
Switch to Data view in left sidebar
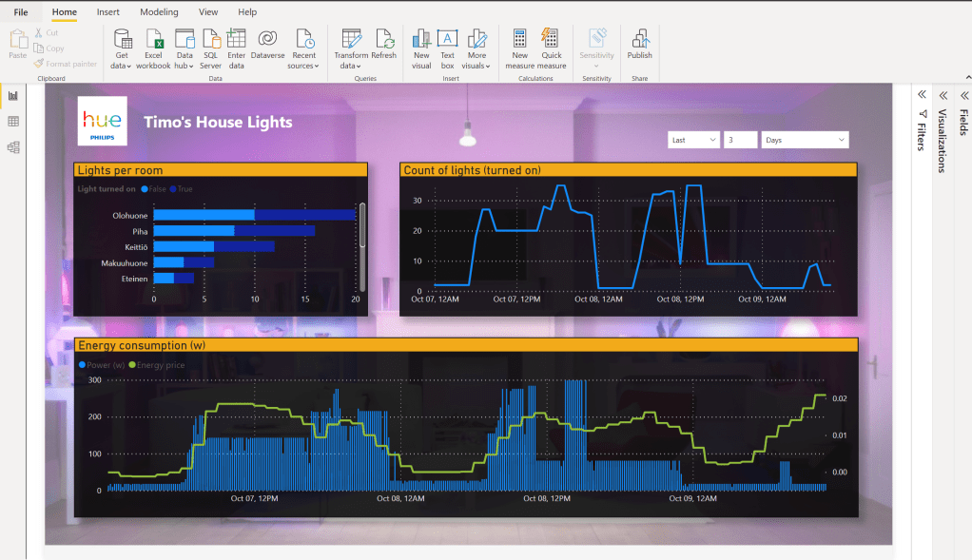click(13, 122)
